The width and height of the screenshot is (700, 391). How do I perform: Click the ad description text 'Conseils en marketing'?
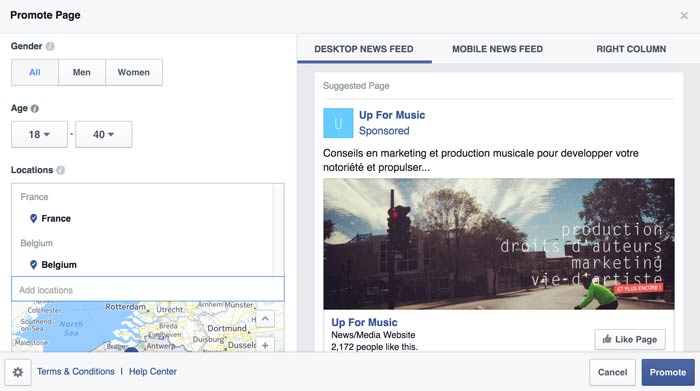click(481, 160)
